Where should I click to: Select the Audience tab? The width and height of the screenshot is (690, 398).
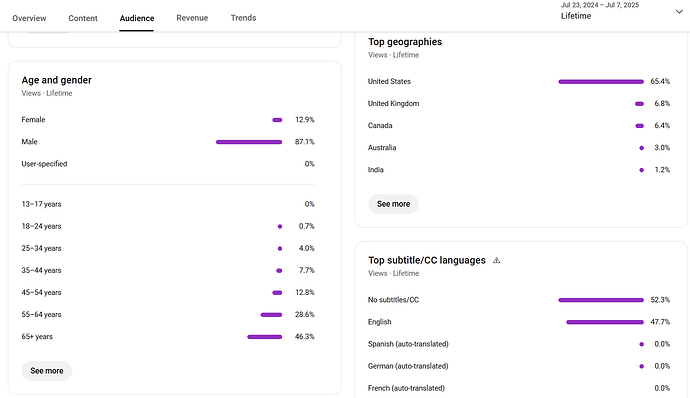pos(137,18)
